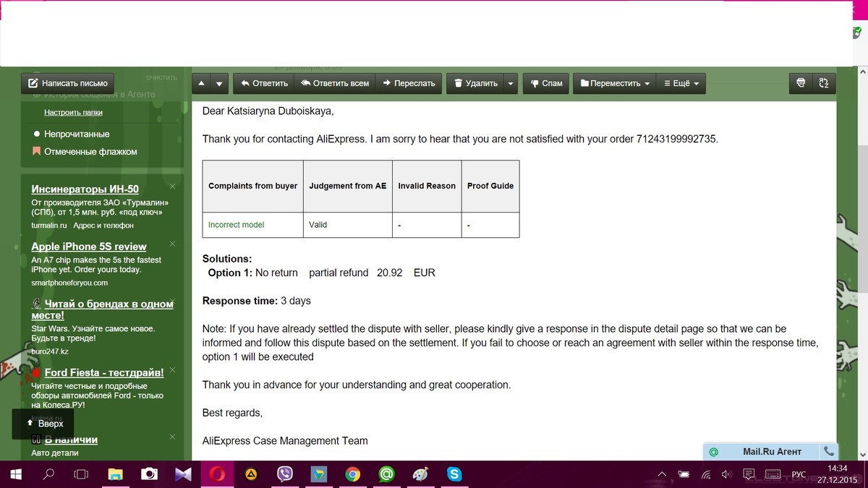The height and width of the screenshot is (488, 868).
Task: Close the Инсинераторы ИН-50 ad
Action: tap(173, 187)
